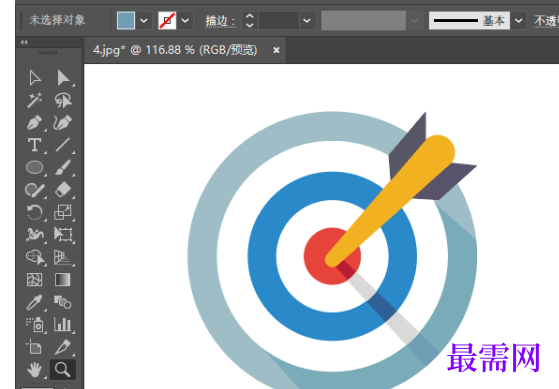The height and width of the screenshot is (389, 559).
Task: Open the stroke color dropdown arrow
Action: [x=185, y=21]
